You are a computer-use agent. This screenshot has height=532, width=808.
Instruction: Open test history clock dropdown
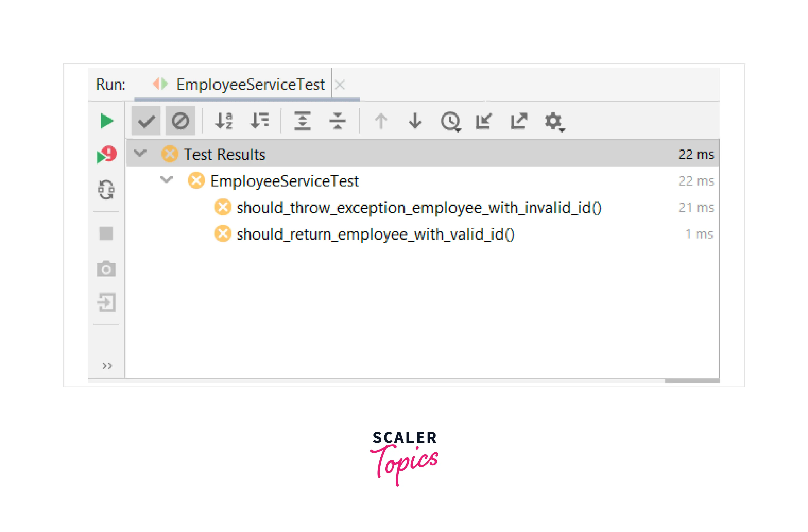coord(451,122)
